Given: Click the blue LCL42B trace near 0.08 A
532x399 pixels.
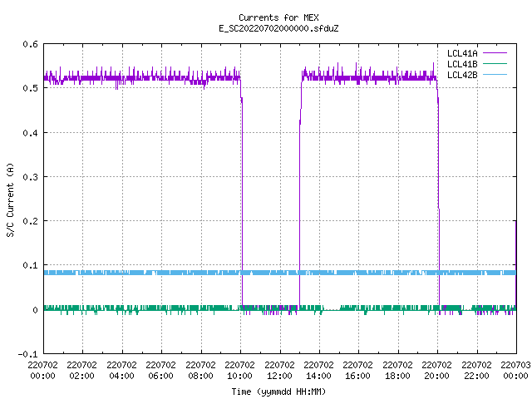Looking at the screenshot, I should [280, 273].
